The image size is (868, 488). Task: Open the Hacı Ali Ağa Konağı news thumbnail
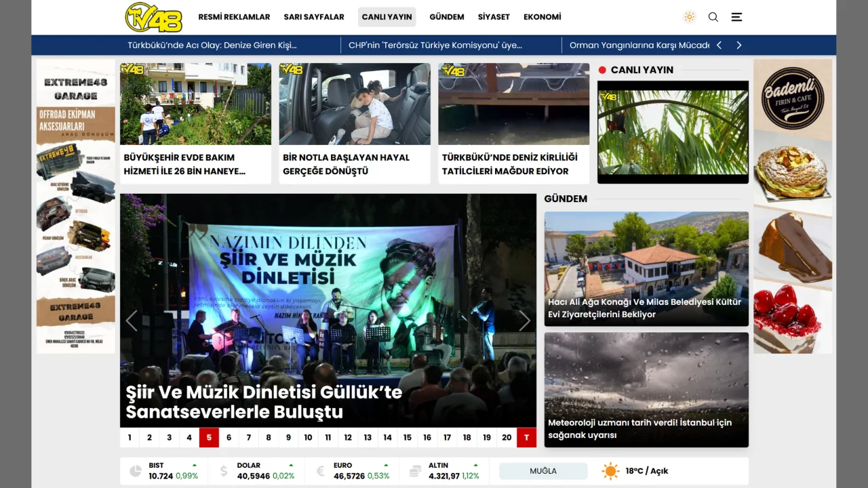646,269
